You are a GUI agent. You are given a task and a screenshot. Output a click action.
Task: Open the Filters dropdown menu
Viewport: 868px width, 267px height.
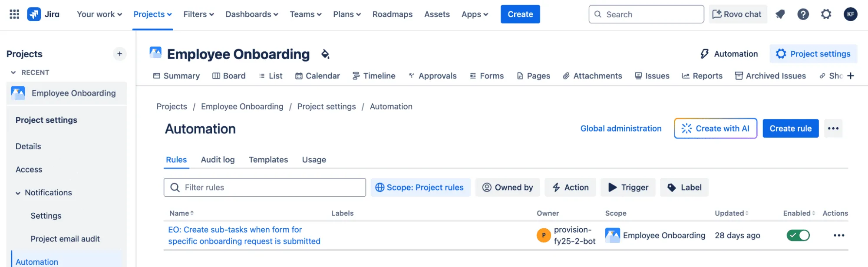[x=198, y=14]
